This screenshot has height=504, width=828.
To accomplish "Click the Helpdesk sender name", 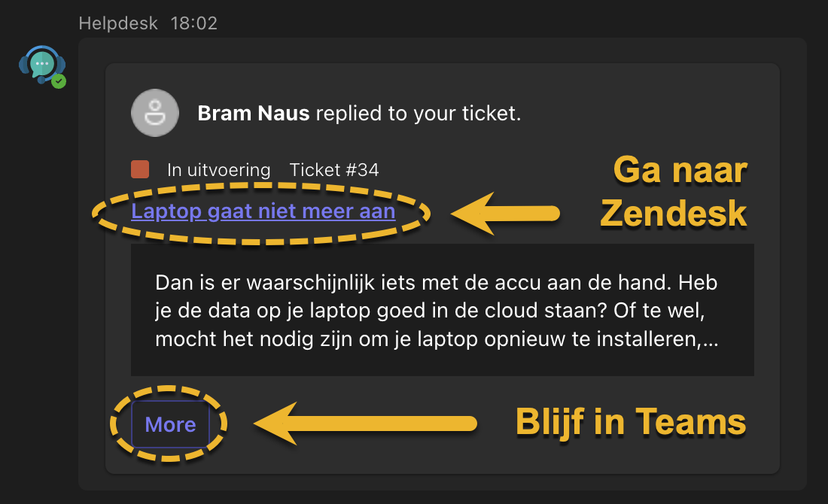I will [x=118, y=23].
